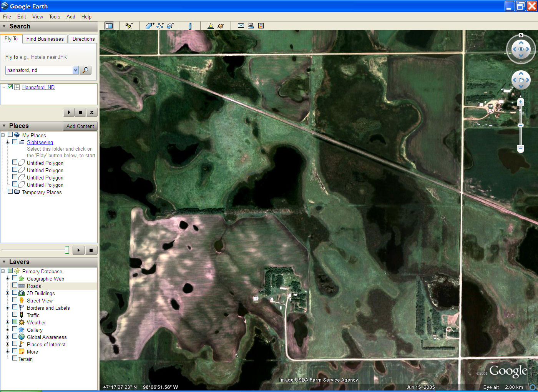The height and width of the screenshot is (392, 538).
Task: Click the Fly to search input field
Action: pyautogui.click(x=39, y=70)
